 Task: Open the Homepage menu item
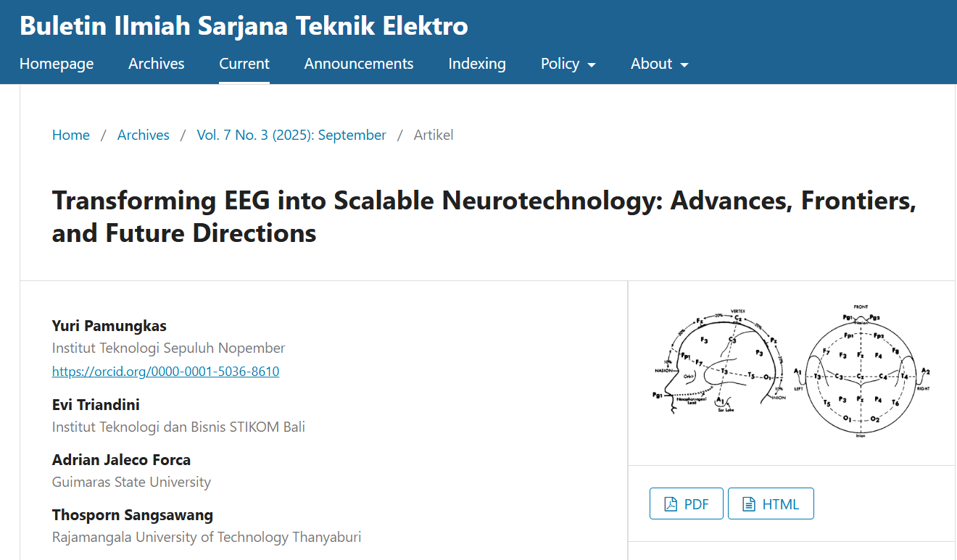pyautogui.click(x=57, y=64)
